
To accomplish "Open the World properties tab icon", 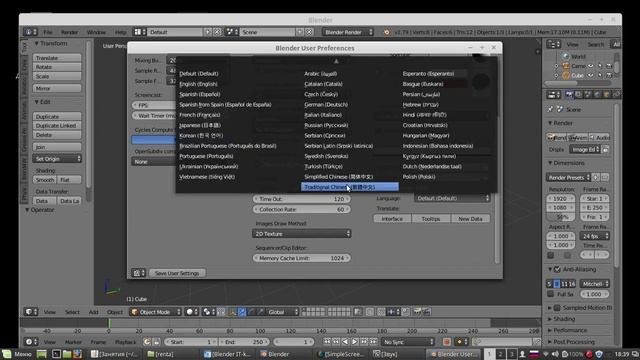I will 597,95.
